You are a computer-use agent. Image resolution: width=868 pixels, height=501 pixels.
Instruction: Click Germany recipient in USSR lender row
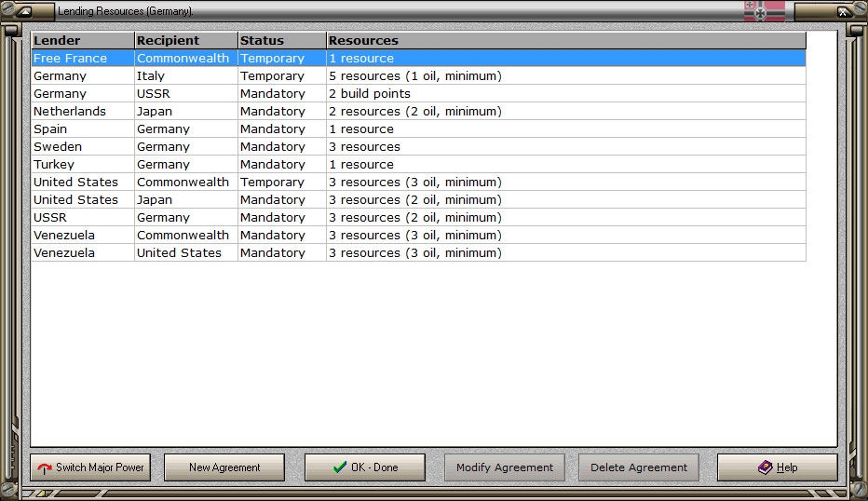point(186,218)
